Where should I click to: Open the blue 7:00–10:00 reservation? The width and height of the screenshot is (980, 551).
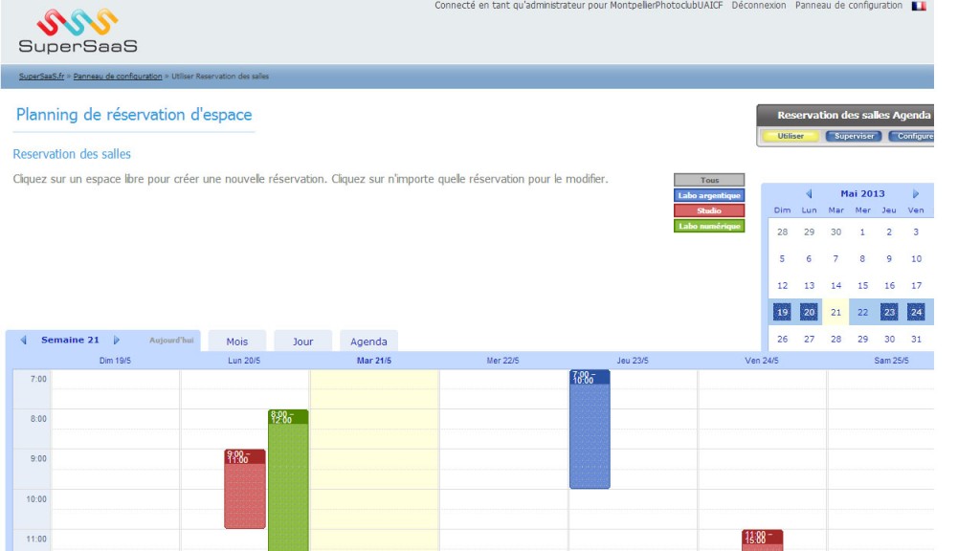(590, 430)
